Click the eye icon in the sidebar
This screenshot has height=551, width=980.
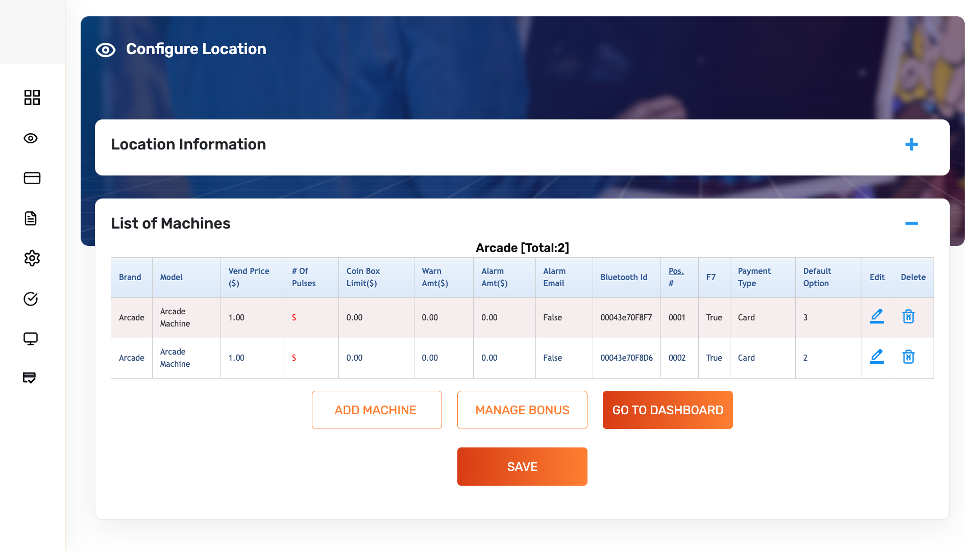[x=31, y=138]
